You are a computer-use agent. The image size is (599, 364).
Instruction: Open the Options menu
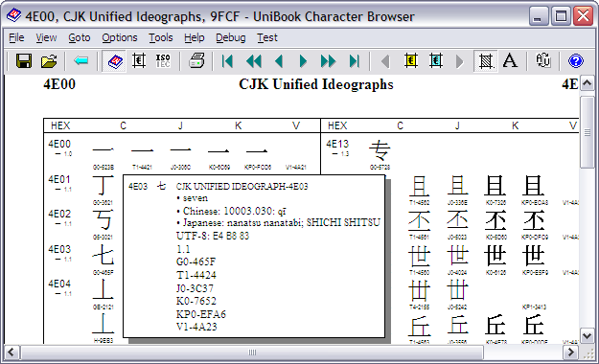point(120,37)
